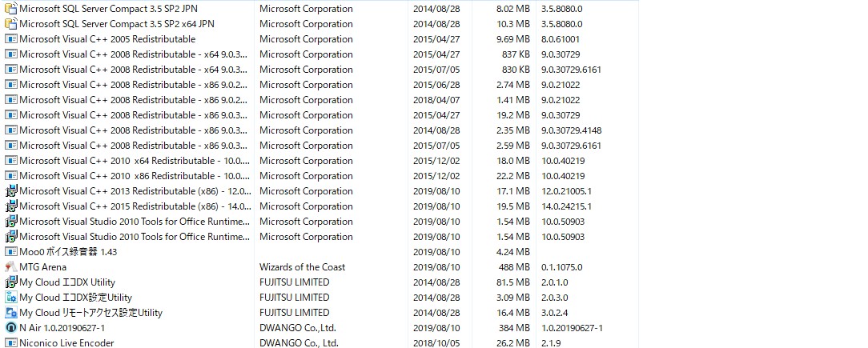Click the N Air application icon
The image size is (868, 348).
(11, 328)
